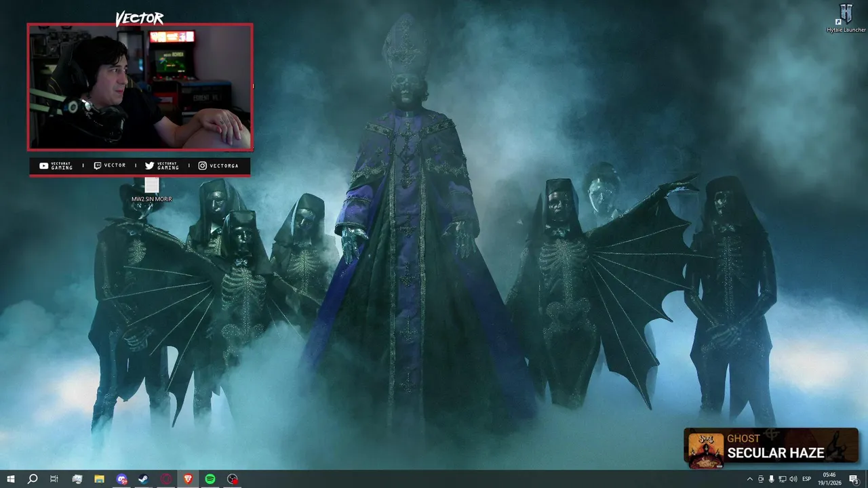Viewport: 868px width, 488px height.
Task: Open Steam from the taskbar
Action: pos(144,479)
